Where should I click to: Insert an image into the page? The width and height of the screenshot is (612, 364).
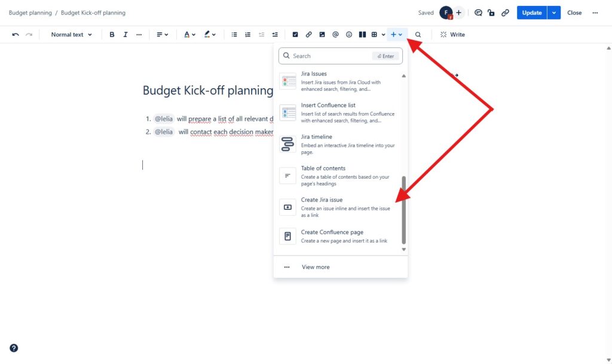pos(322,34)
